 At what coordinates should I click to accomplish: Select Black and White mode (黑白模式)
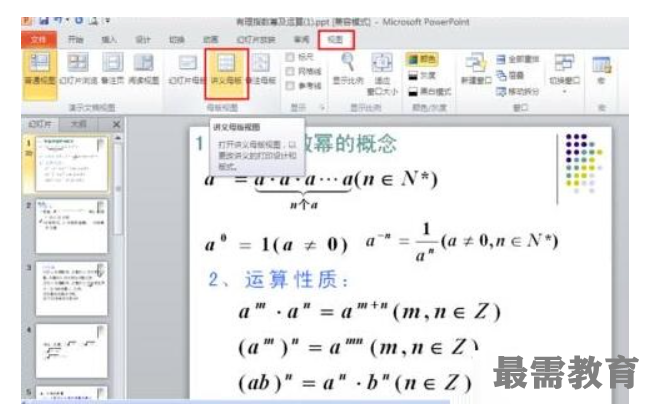[429, 92]
